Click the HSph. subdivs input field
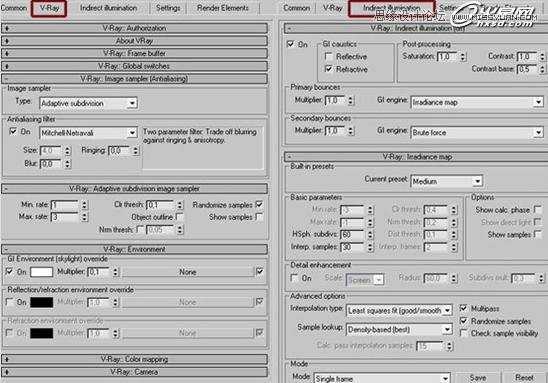 [353, 234]
